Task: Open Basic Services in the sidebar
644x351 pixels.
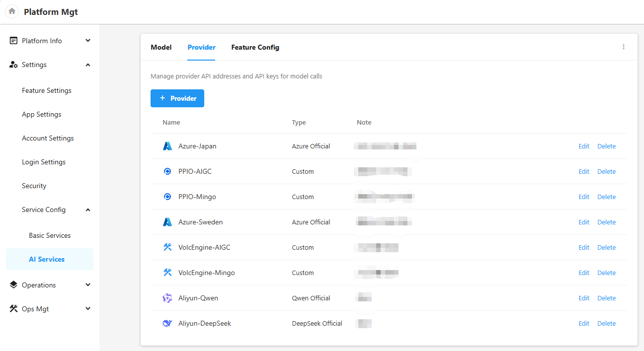Action: coord(50,236)
